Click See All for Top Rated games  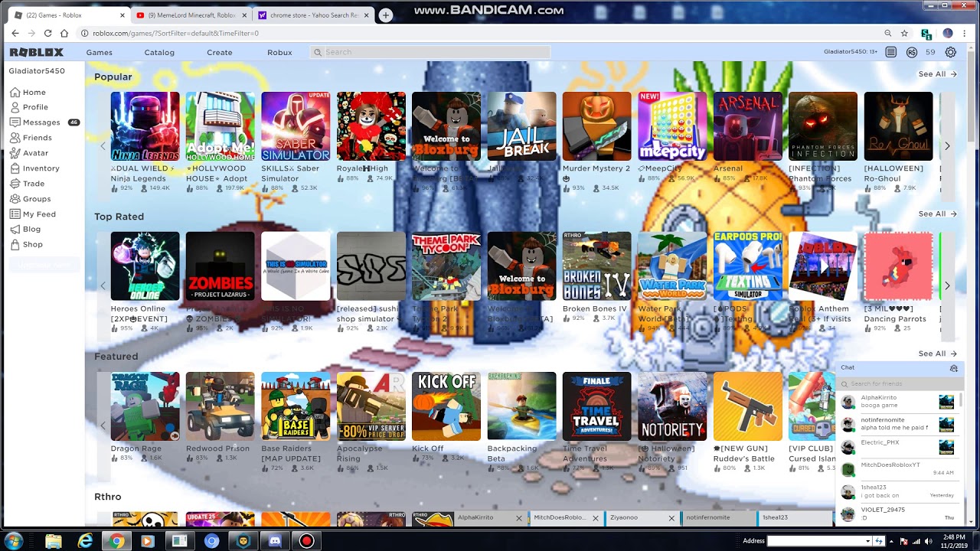937,214
